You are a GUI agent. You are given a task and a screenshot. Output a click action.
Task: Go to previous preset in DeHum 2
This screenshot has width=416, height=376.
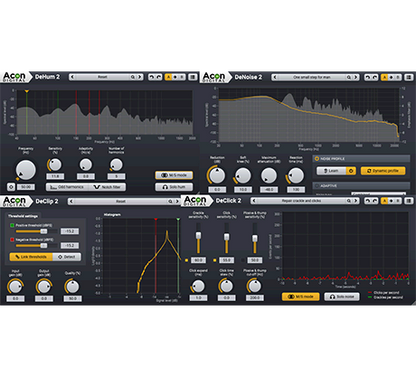72,77
